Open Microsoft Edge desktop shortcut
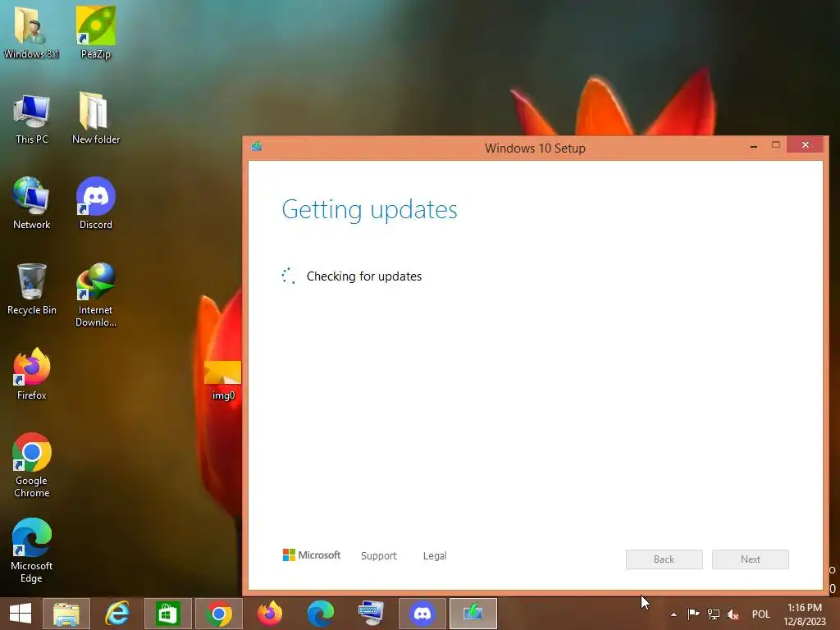Viewport: 840px width, 630px height. point(32,550)
